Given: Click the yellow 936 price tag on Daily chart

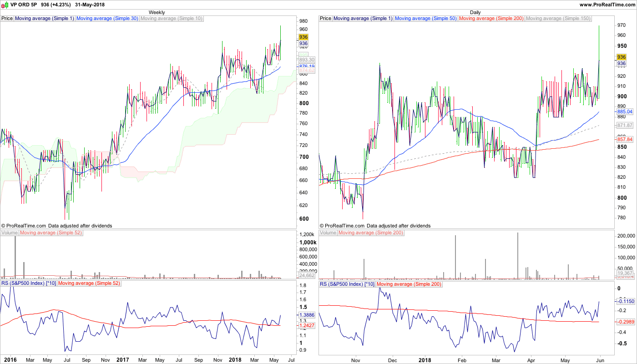Looking at the screenshot, I should tap(621, 57).
